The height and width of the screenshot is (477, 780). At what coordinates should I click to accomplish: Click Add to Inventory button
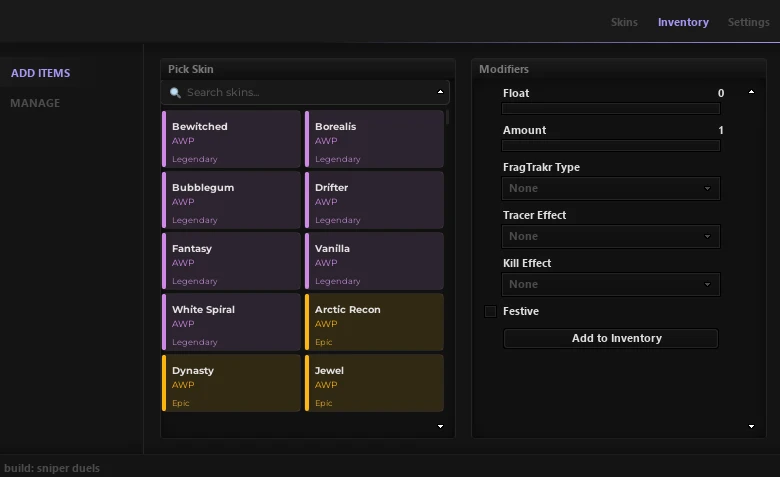pos(611,338)
